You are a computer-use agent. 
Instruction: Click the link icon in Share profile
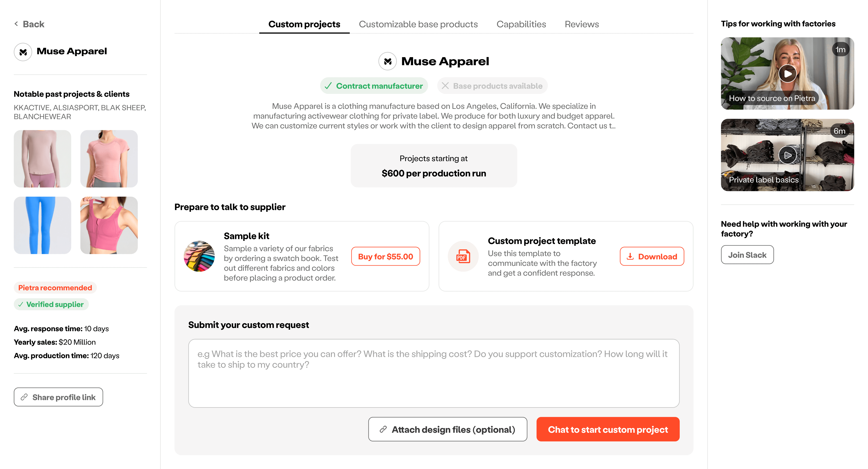[x=24, y=397]
